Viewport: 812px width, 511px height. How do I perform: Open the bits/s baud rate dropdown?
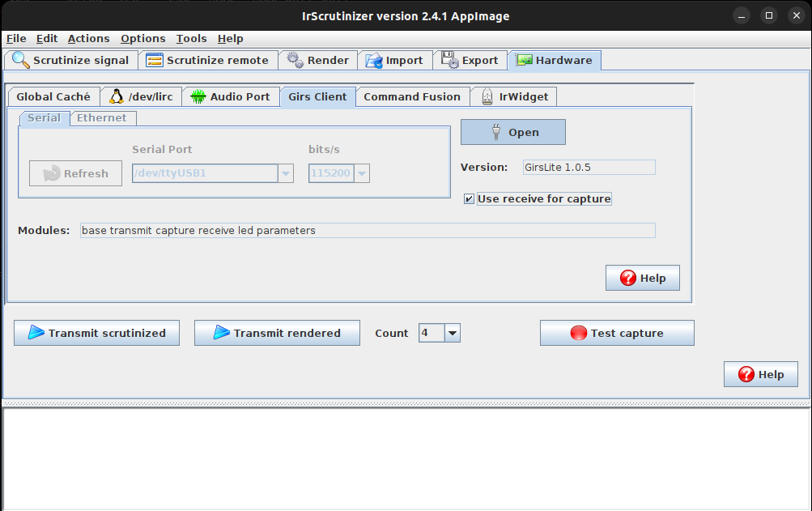[x=362, y=173]
